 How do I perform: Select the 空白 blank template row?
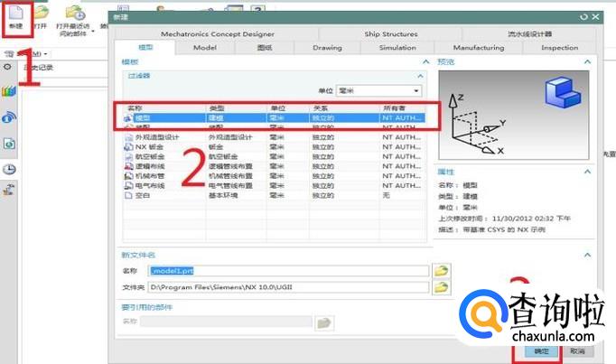tap(275, 195)
